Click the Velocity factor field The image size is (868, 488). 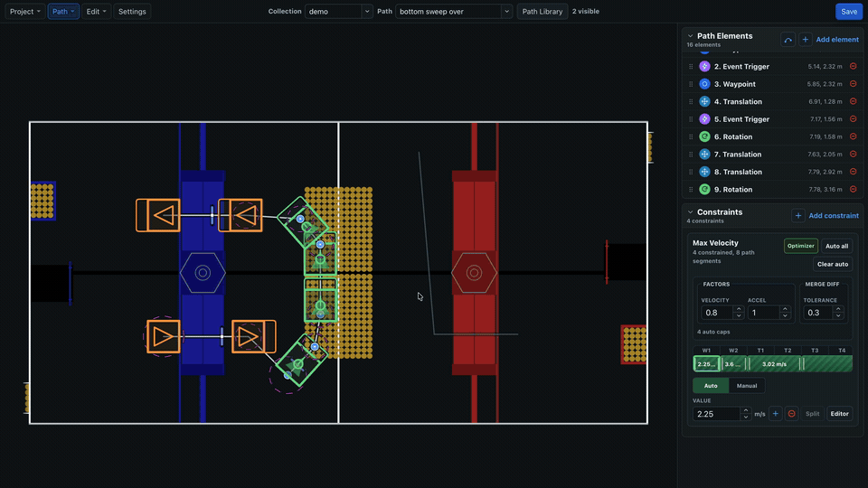(717, 313)
